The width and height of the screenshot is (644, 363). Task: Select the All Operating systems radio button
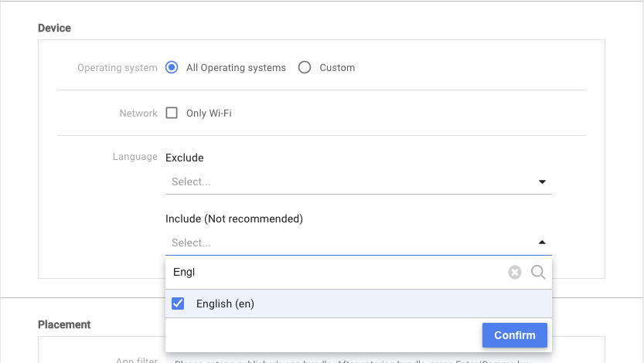(172, 68)
